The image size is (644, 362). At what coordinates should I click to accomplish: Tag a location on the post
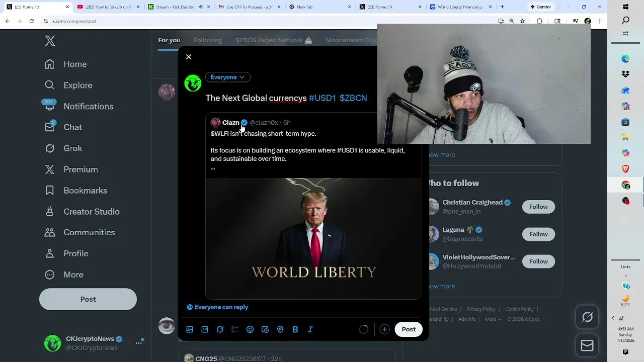[280, 329]
